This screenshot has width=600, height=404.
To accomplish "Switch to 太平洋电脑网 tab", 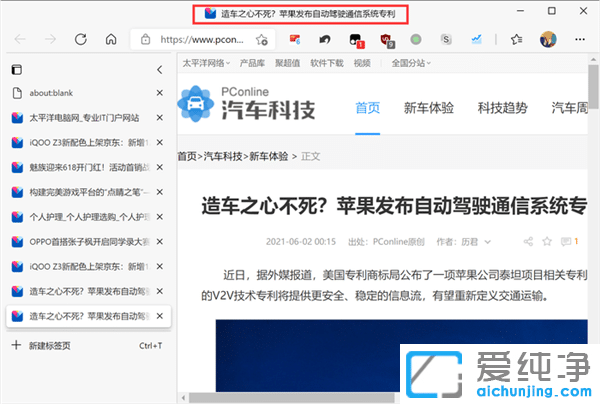I will [88, 117].
